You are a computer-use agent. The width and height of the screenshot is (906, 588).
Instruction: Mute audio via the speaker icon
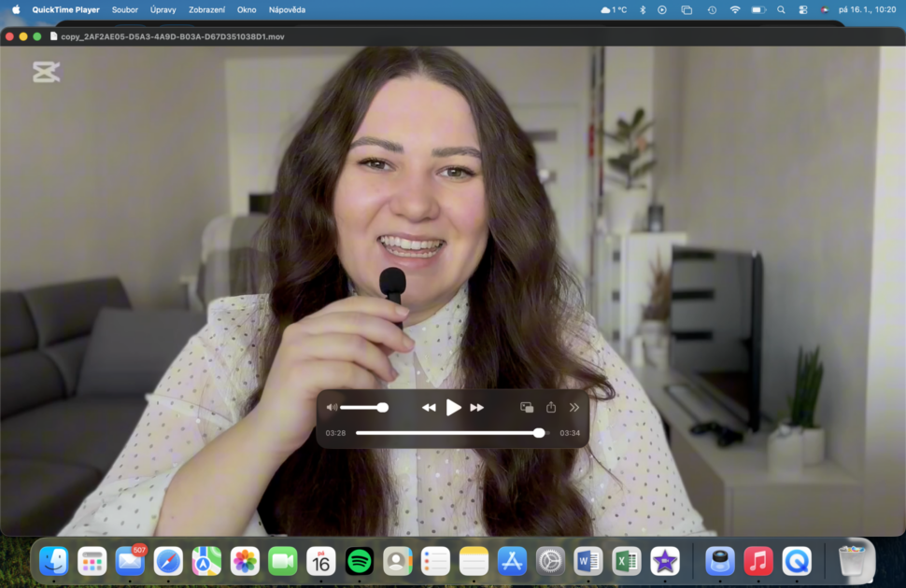click(x=332, y=408)
